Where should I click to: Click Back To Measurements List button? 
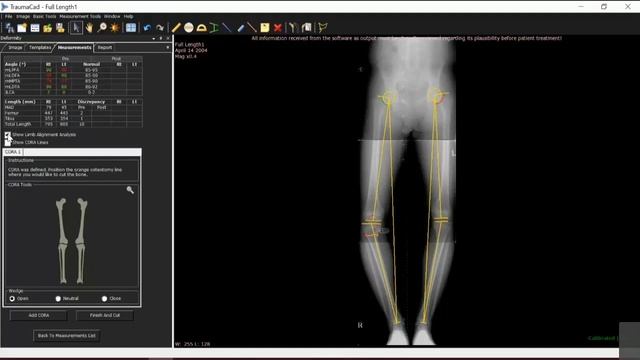[x=67, y=336]
